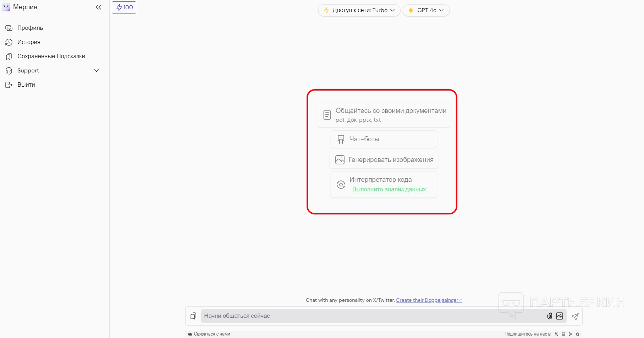Screen dimensions: 644x338
Task: Click the Начни общаться сейчас input field
Action: pyautogui.click(x=373, y=316)
